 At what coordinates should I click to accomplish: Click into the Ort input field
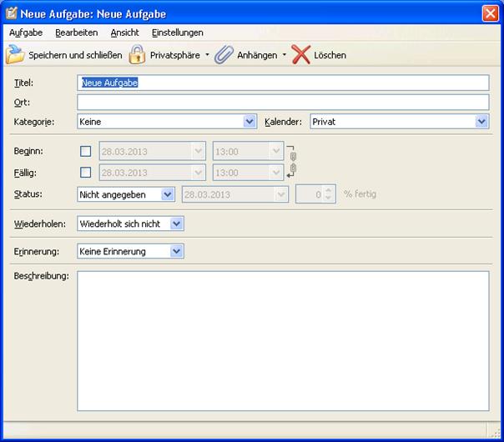(x=283, y=102)
